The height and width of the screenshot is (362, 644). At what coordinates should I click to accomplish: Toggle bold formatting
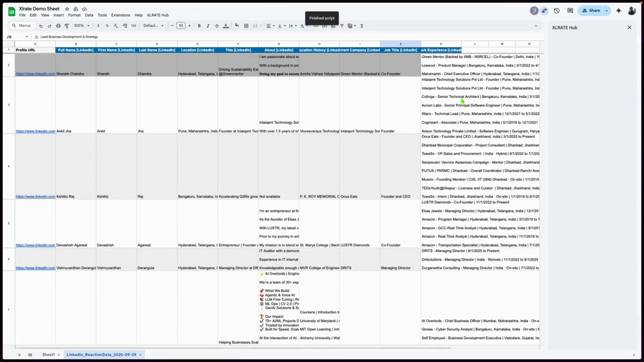click(x=199, y=25)
